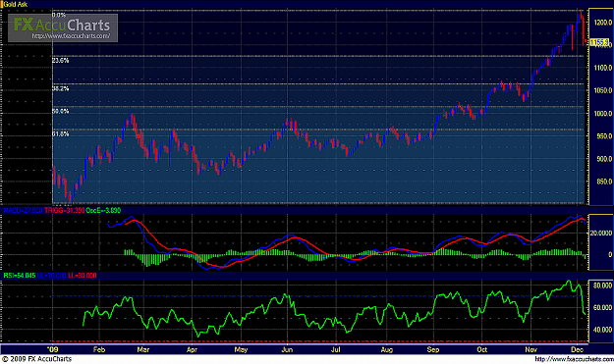Click the 1050.0 price axis label
The image size is (614, 364).
602,90
